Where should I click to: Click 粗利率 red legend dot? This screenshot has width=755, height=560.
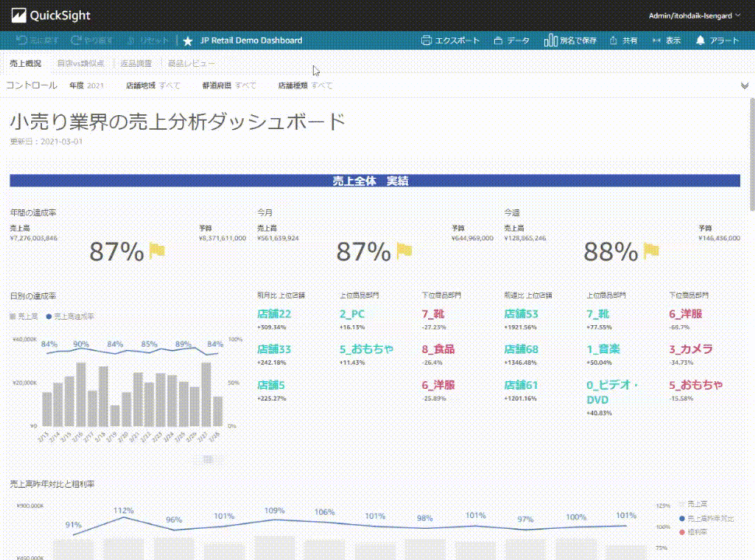coord(682,532)
